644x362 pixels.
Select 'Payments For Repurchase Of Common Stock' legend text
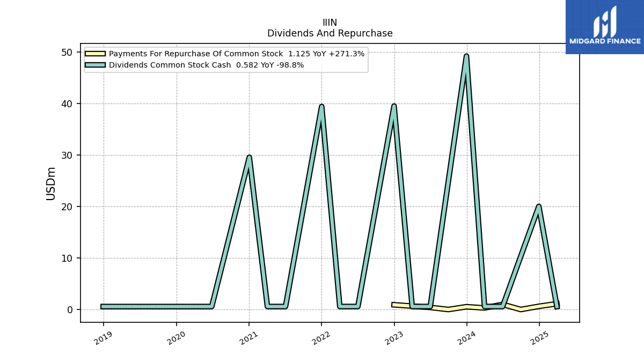click(196, 54)
